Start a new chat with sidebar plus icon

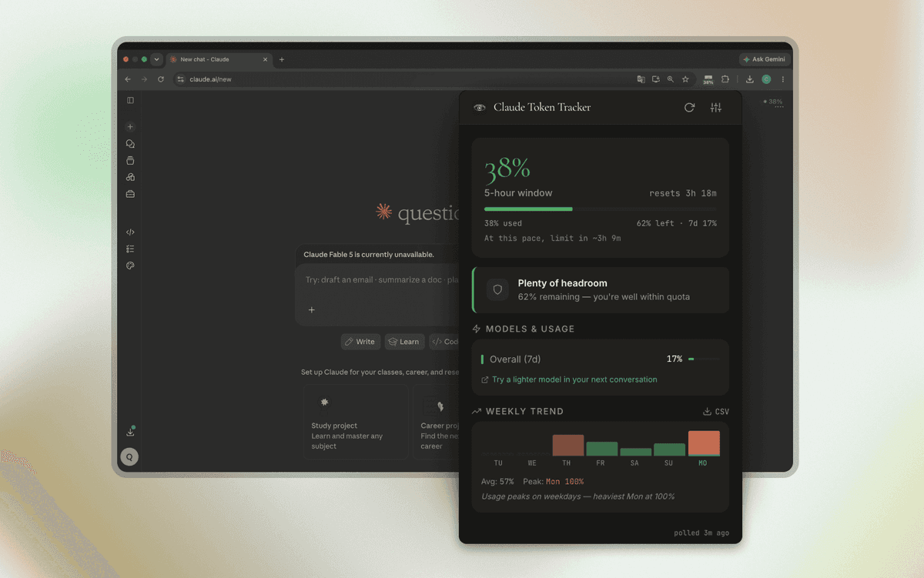(130, 127)
